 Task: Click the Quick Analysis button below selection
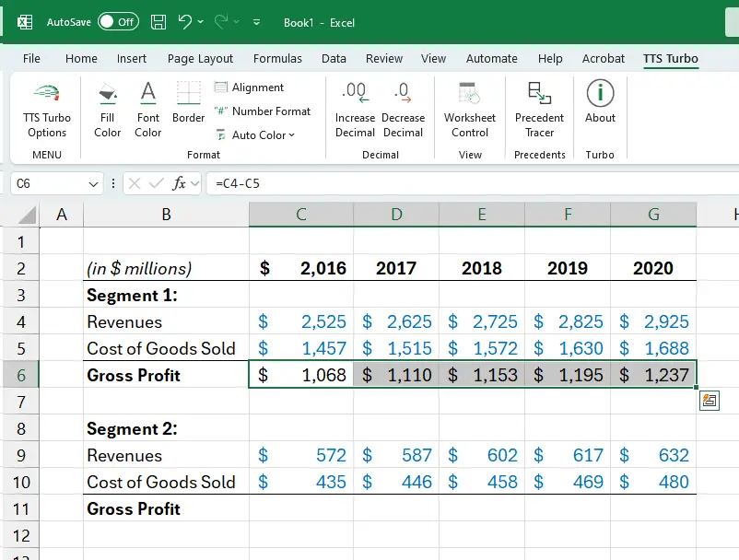tap(708, 400)
